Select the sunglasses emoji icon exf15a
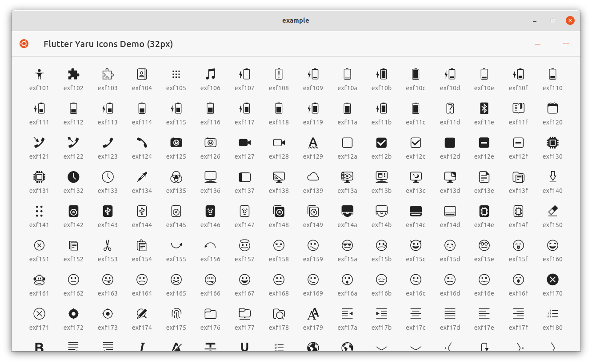 347,245
